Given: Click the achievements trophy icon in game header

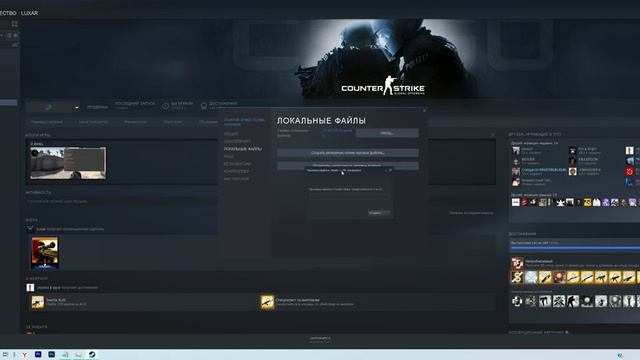Looking at the screenshot, I should [204, 106].
